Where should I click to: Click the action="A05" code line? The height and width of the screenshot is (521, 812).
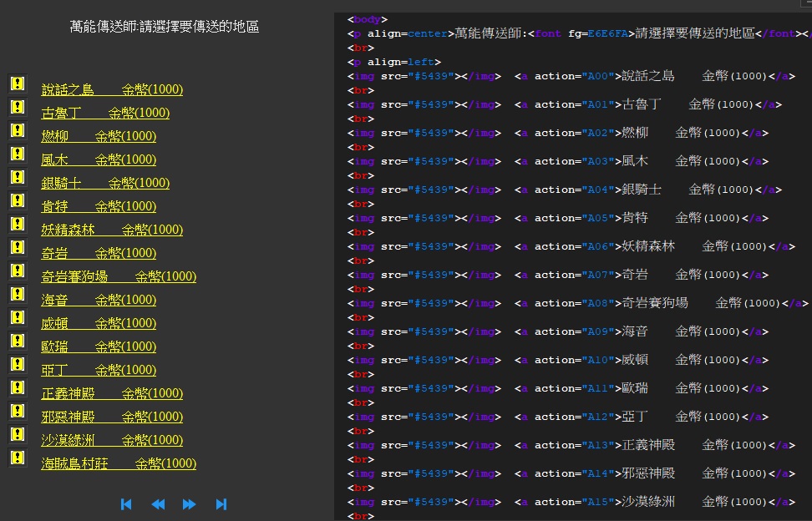(x=558, y=218)
